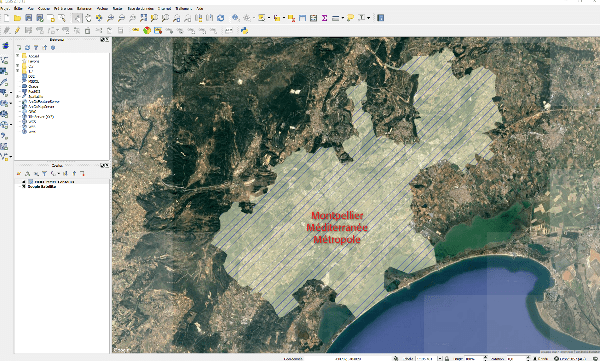Close the Browser panel with its X button
The width and height of the screenshot is (600, 361).
pos(108,40)
